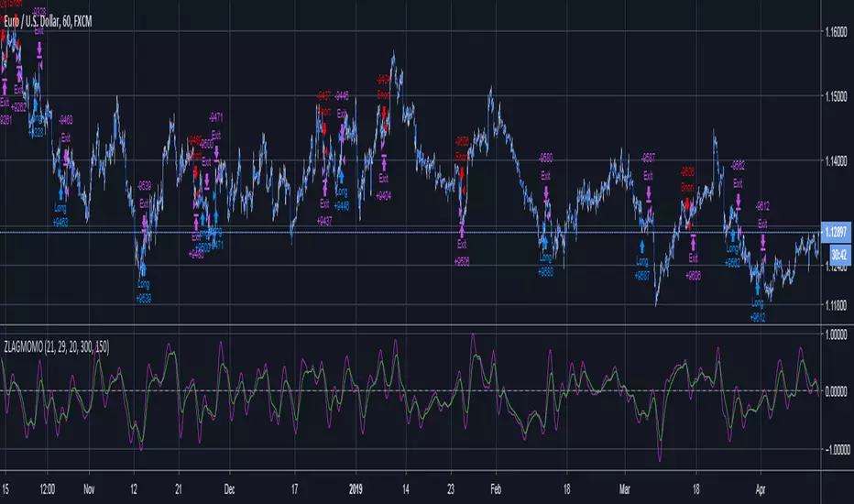Click the 1.14000 price scale label
The image size is (854, 504).
click(x=836, y=160)
